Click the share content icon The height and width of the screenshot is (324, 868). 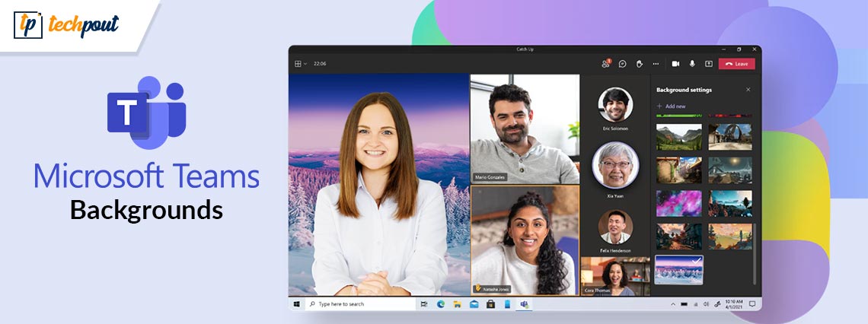tap(709, 64)
